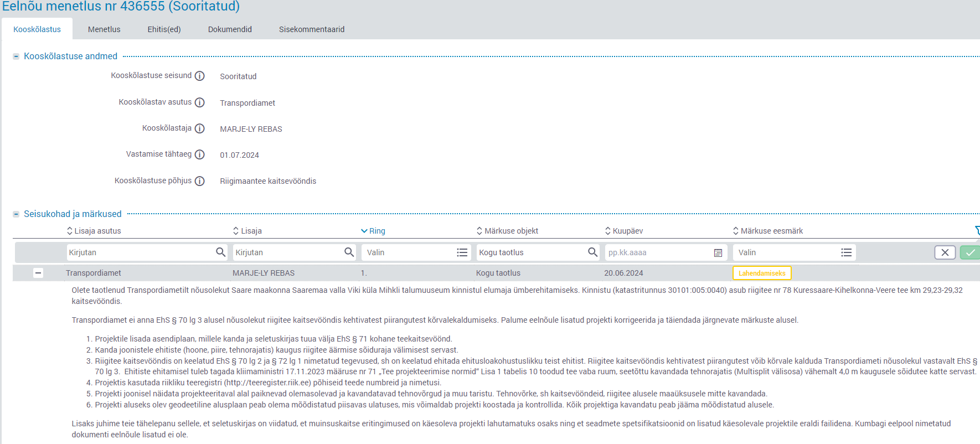Open the Märkuse eesmärk filter dropdown
The image size is (980, 444).
[794, 252]
